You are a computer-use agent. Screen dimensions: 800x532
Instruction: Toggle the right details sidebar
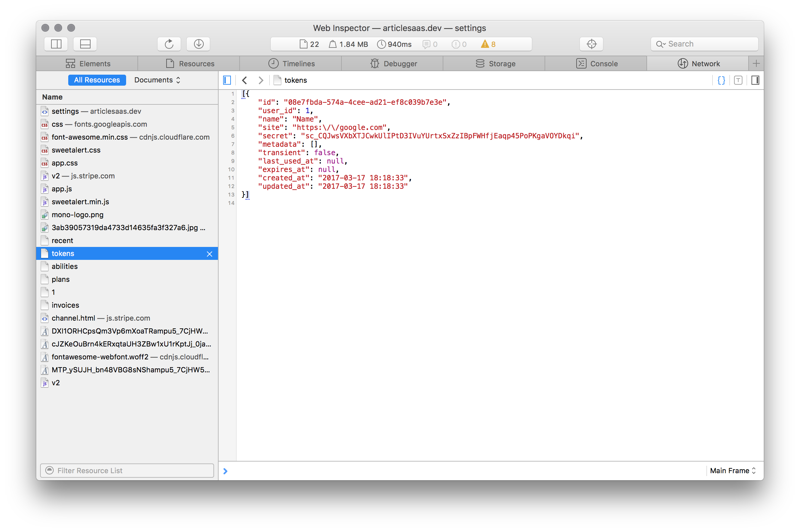tap(755, 80)
